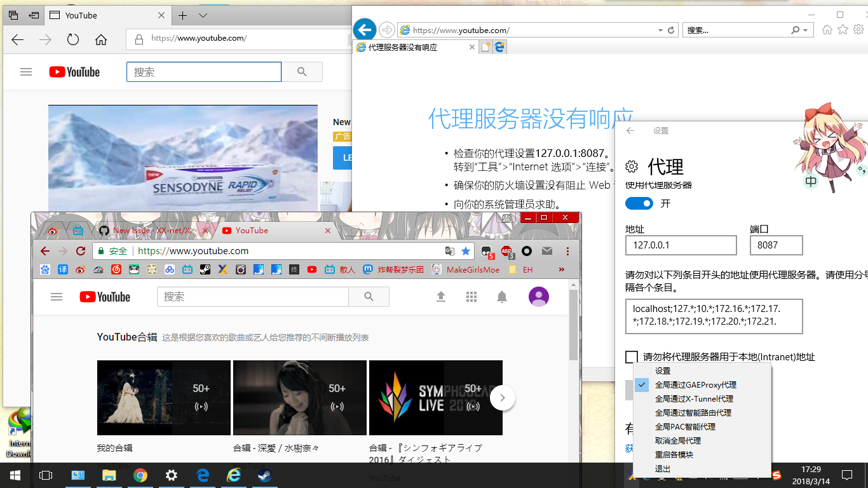Click the Sensodyne ad video thumbnail
The width and height of the screenshot is (868, 488).
pos(183,158)
